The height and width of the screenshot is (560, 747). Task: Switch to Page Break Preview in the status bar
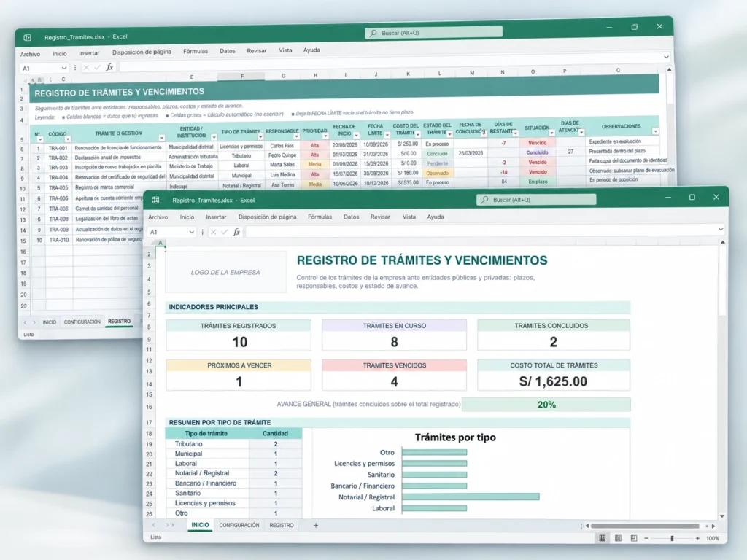(634, 538)
